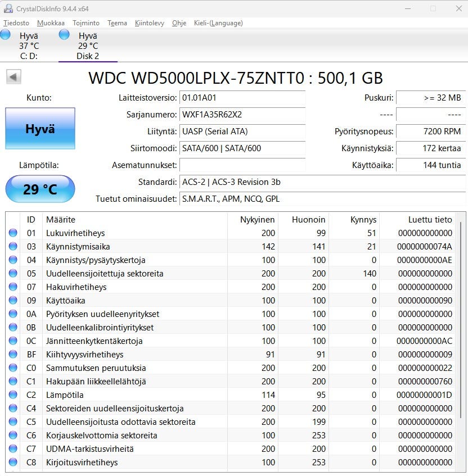
Task: Click the Kynnys column header
Action: click(354, 220)
